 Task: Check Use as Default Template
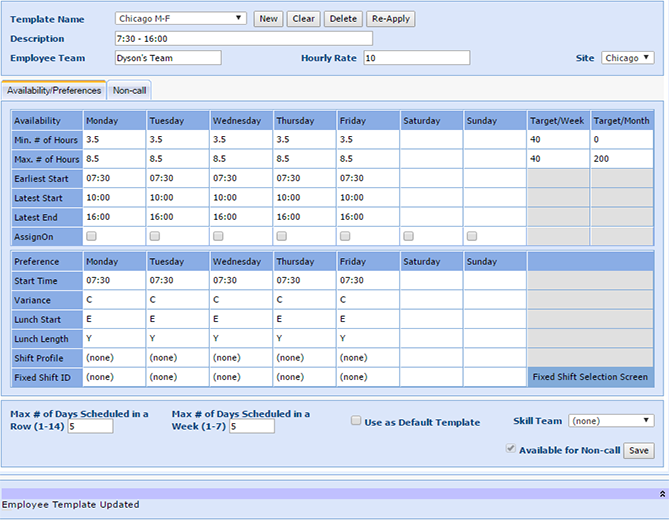(356, 421)
